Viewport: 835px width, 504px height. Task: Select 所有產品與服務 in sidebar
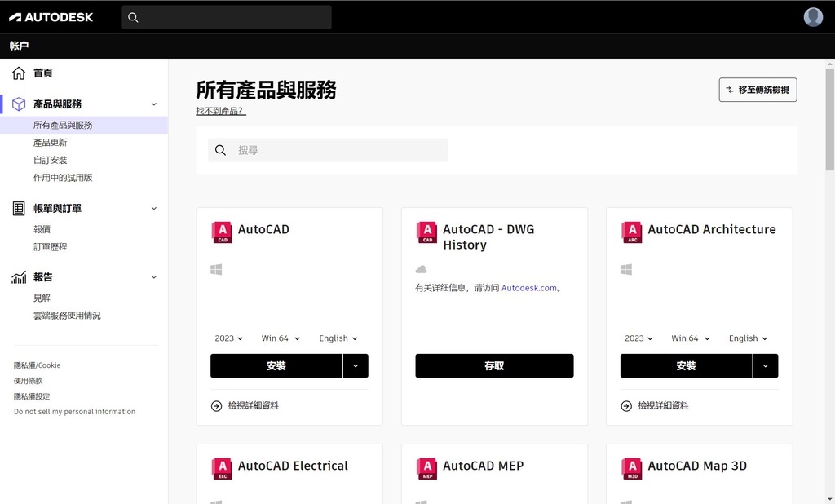pos(63,125)
